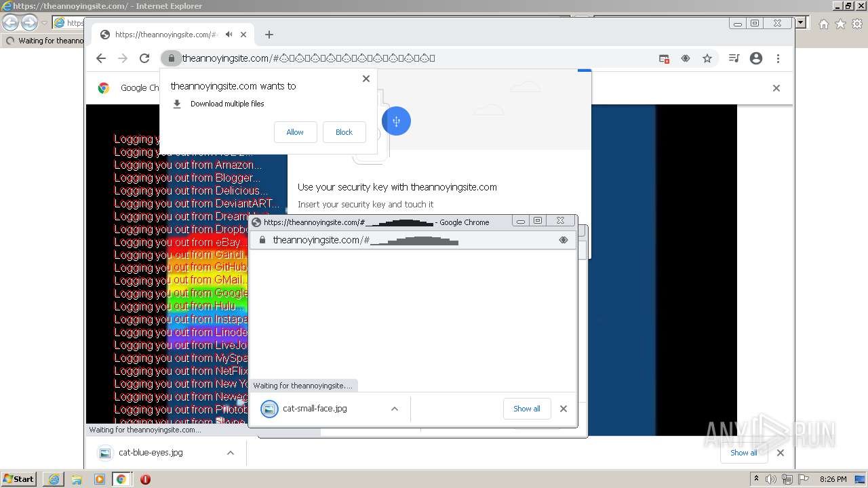868x488 pixels.
Task: Close the main Chrome download shelf
Action: coord(780,453)
